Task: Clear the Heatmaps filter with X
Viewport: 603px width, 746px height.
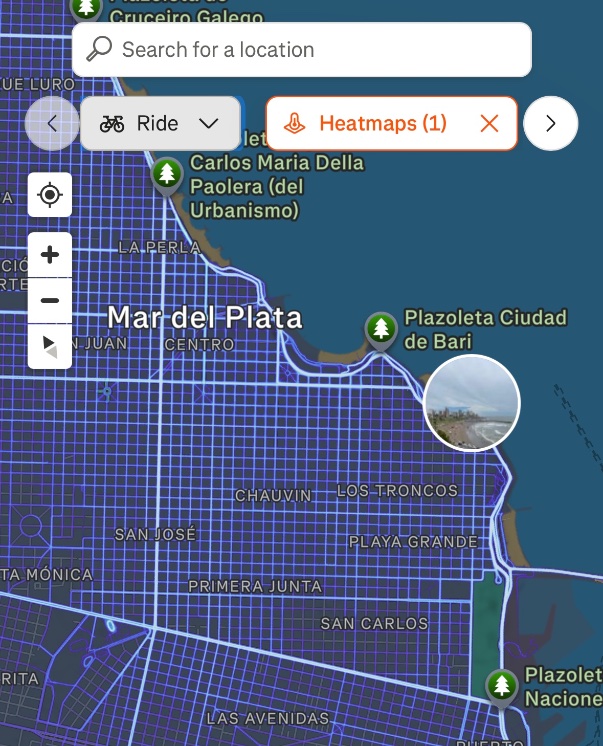Action: pyautogui.click(x=489, y=124)
